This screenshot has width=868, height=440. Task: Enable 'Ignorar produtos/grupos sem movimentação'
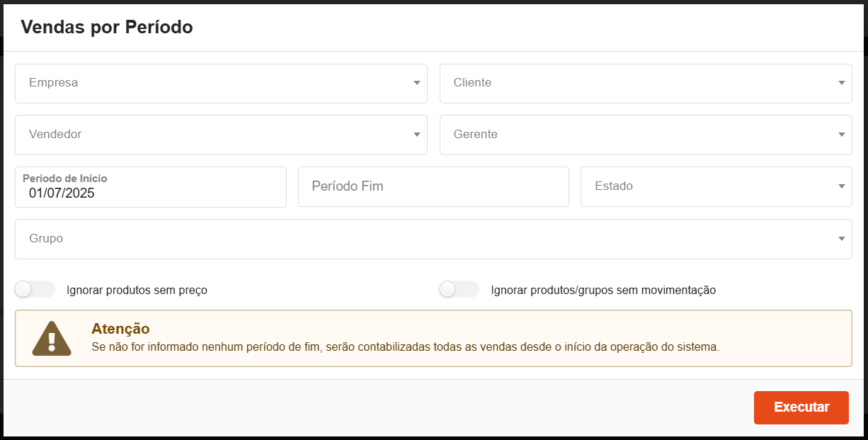point(459,289)
